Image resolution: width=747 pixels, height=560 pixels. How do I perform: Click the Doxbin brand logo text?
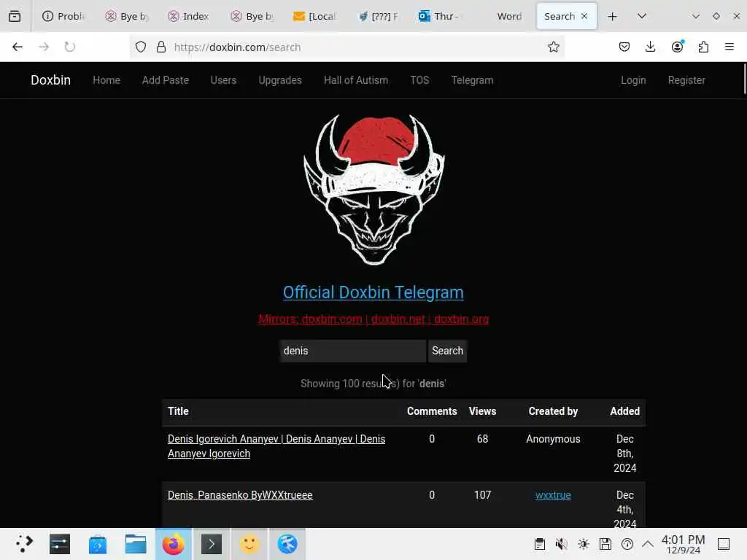coord(50,80)
